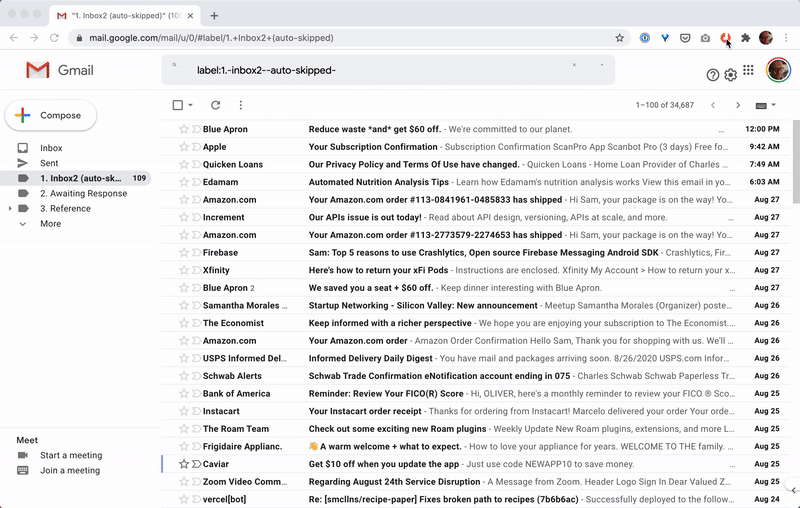Click the 1–100 of 34,687 counter
Screen dimensions: 800x508
[x=665, y=105]
